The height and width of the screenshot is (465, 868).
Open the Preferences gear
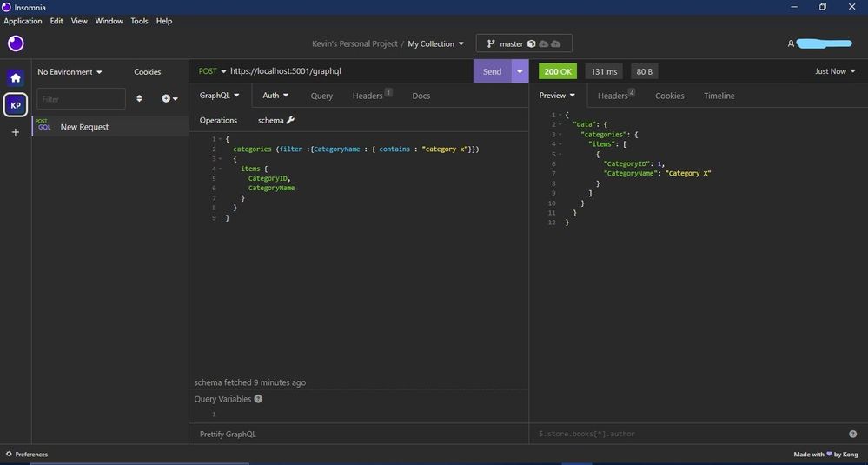coord(9,454)
